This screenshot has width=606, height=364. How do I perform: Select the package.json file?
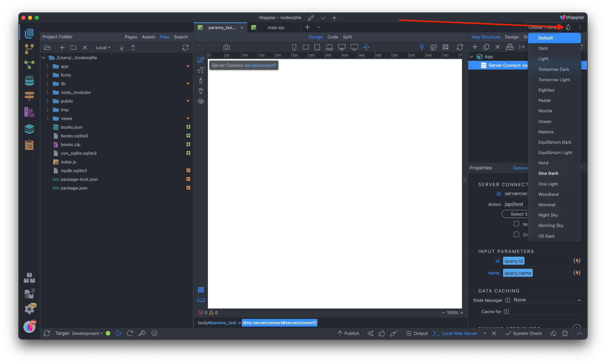coord(74,188)
